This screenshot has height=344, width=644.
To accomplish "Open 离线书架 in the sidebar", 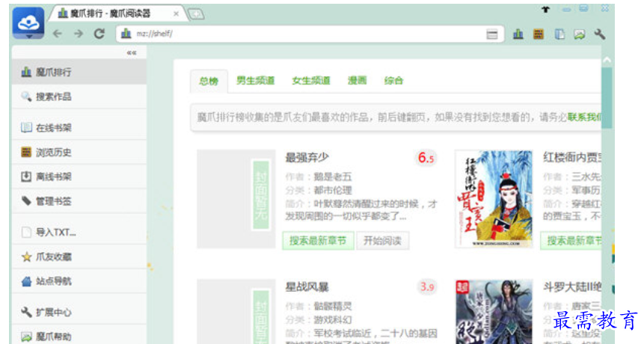I will (79, 176).
